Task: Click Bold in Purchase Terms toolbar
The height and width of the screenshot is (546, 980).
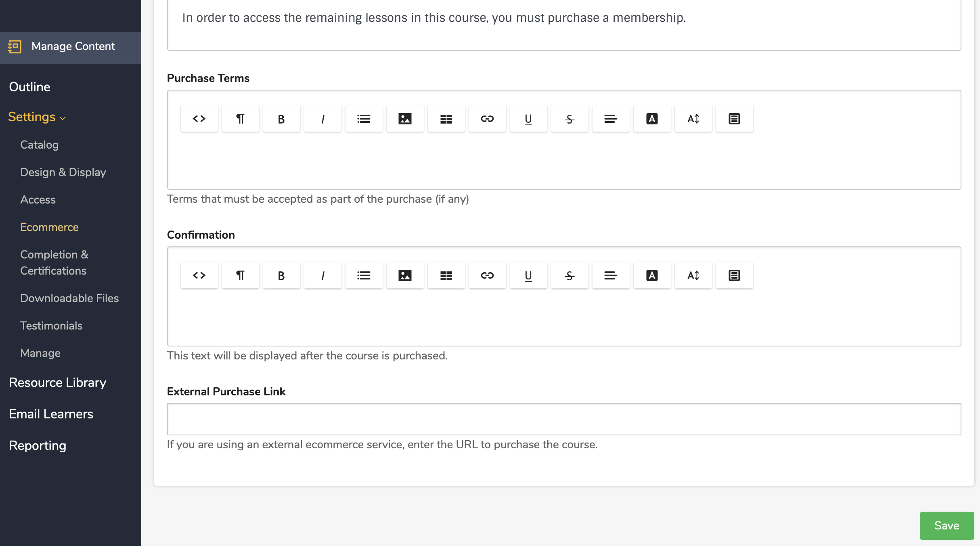Action: 282,119
